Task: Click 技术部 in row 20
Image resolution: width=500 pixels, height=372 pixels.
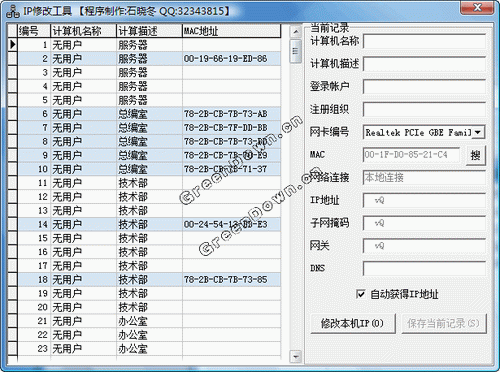Action: (x=133, y=307)
